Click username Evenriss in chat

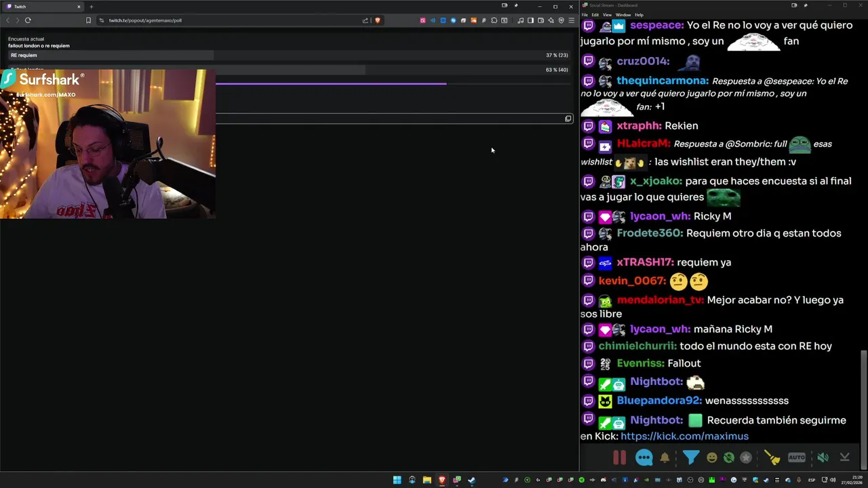click(x=640, y=363)
